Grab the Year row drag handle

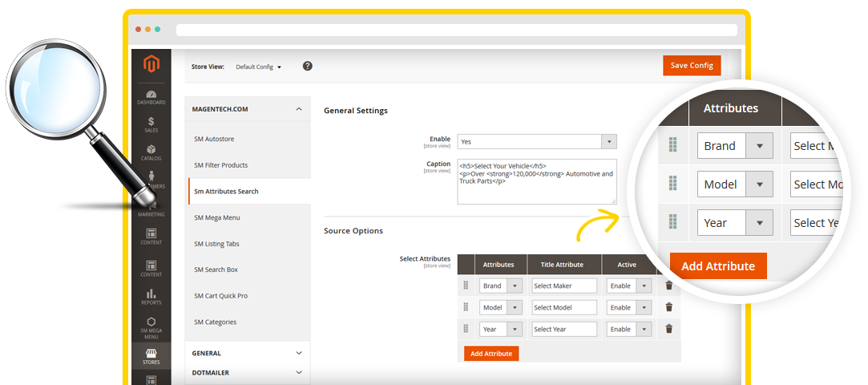466,329
